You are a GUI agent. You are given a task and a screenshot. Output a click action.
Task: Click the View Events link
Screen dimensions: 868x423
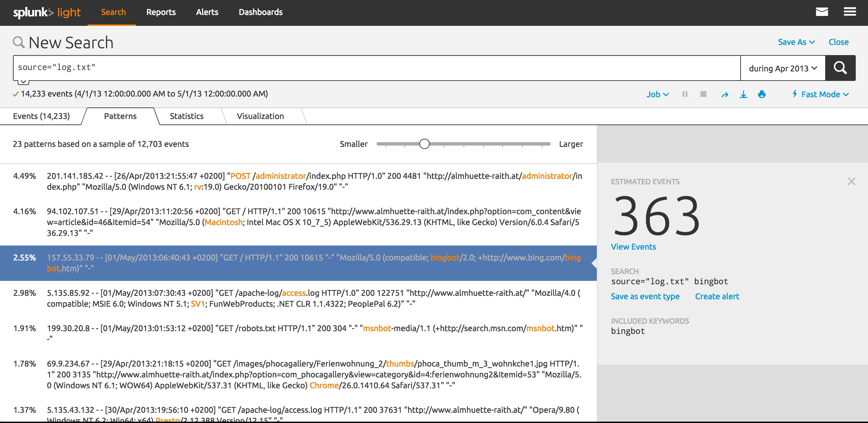[633, 247]
